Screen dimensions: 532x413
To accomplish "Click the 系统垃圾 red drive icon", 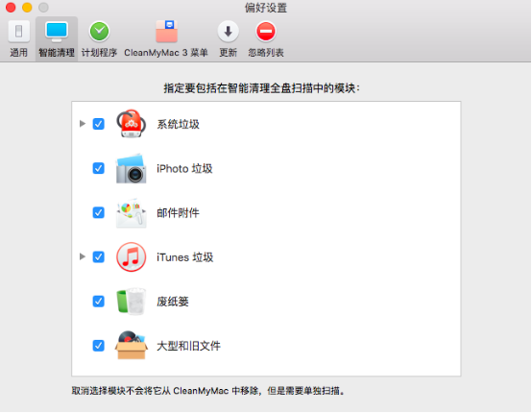I will [132, 124].
